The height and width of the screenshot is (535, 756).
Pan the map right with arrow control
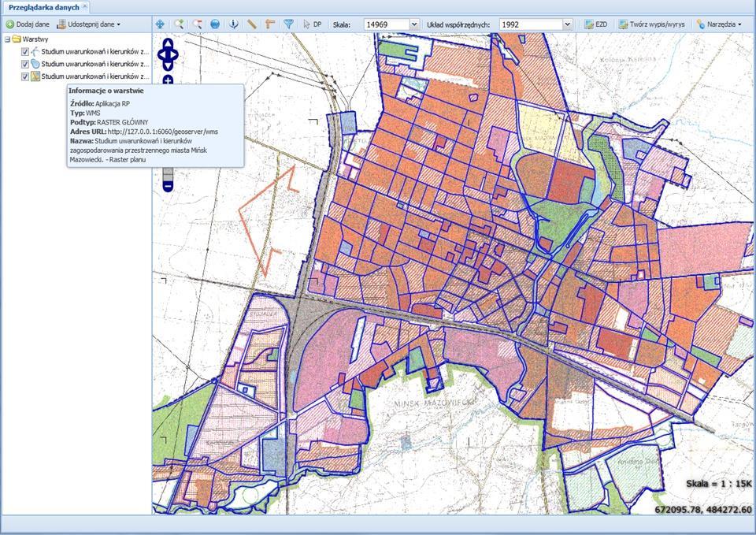pos(175,54)
